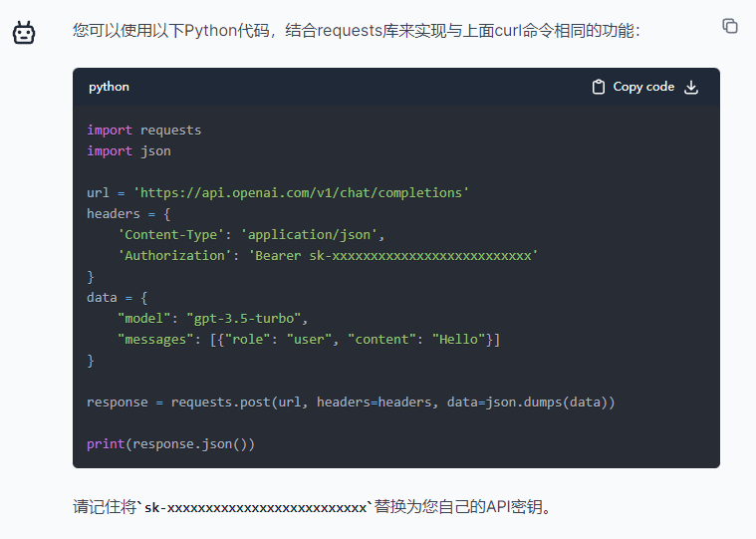Click the "import json" code line
Image resolution: width=756 pixels, height=539 pixels.
coord(128,150)
